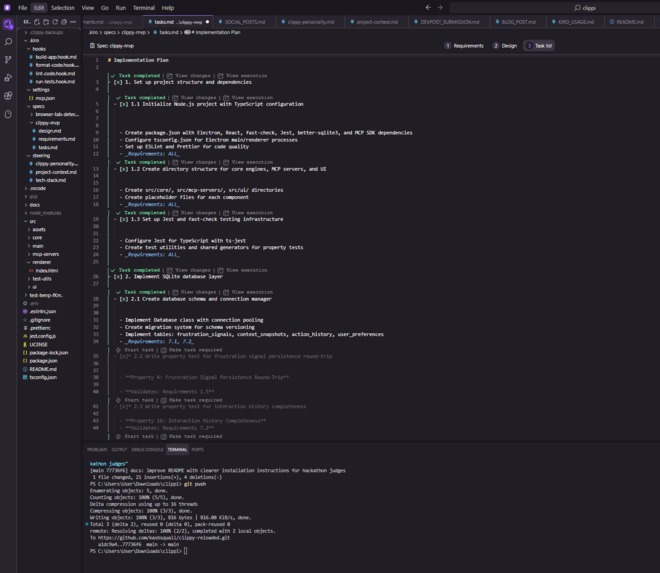Click the [x] checkbox of task 1.3
The image size is (660, 573).
(124, 219)
